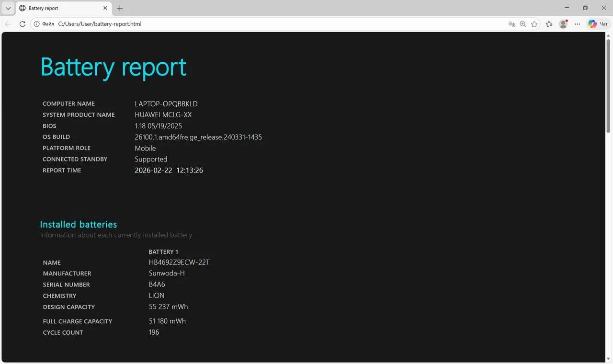Click the cycle count value 196

coord(154,332)
